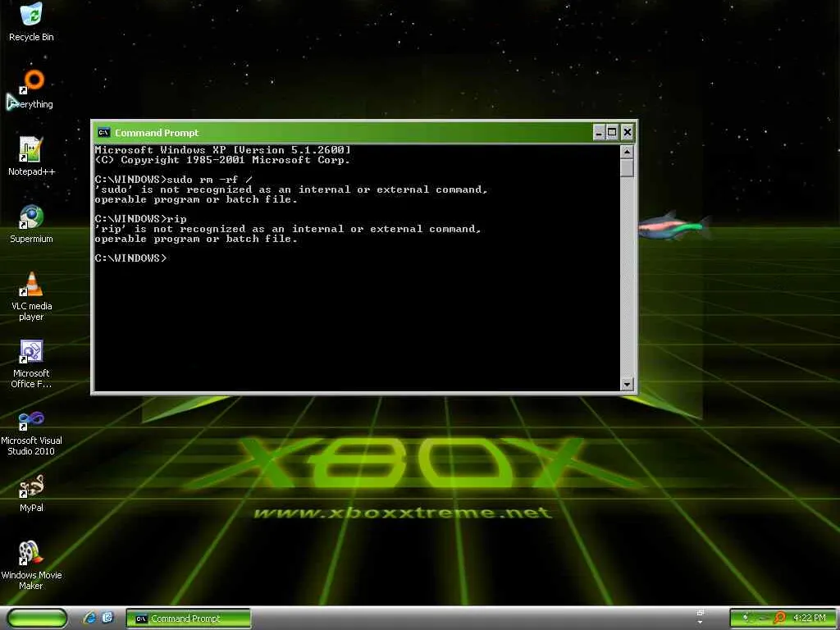The height and width of the screenshot is (630, 840).
Task: Minimize the Command Prompt window
Action: coord(599,132)
